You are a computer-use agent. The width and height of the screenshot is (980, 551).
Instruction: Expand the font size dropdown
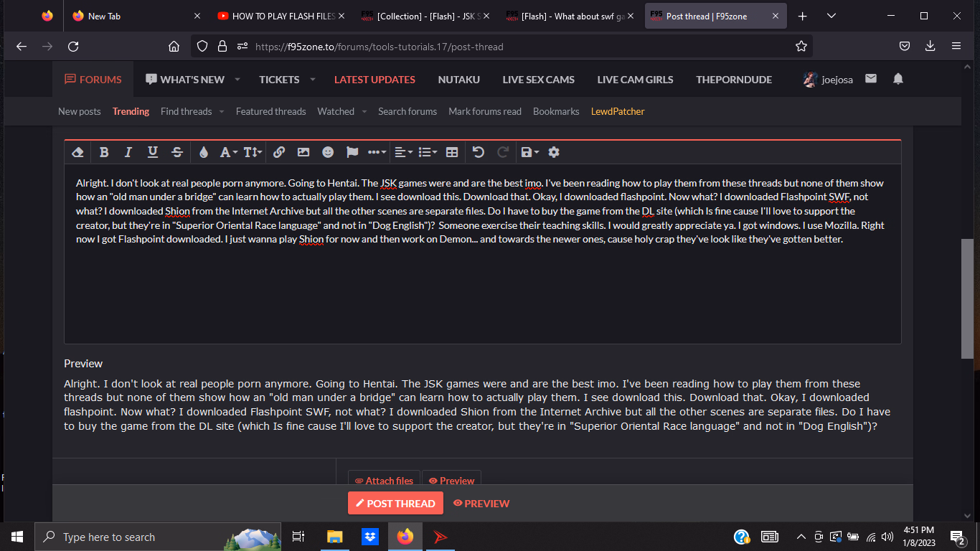pos(253,152)
